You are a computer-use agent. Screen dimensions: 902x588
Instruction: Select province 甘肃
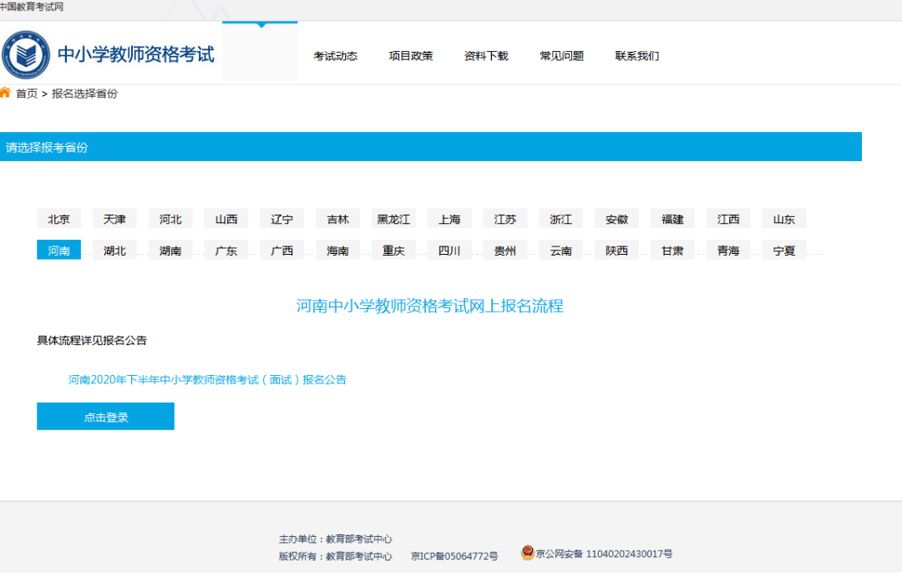click(x=672, y=251)
